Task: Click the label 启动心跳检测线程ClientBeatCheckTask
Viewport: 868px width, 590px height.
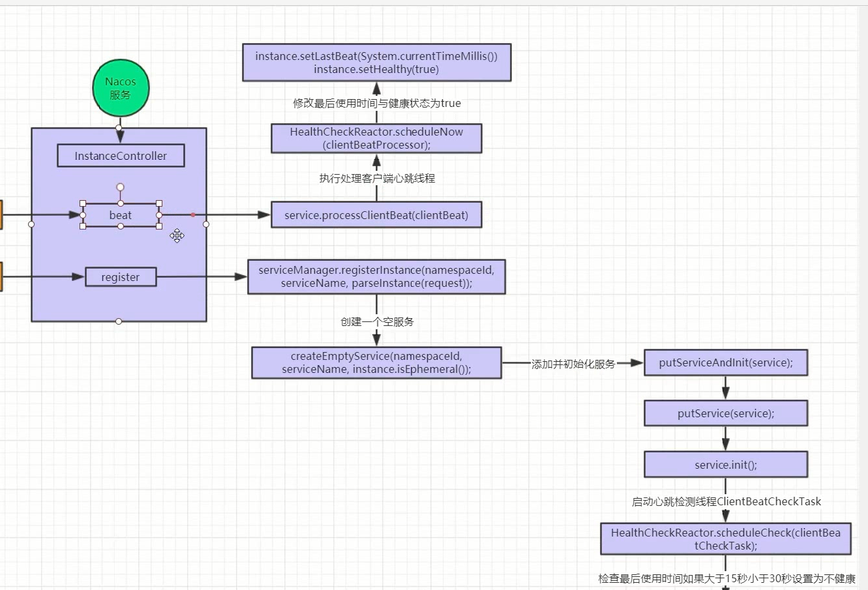Action: click(x=726, y=501)
